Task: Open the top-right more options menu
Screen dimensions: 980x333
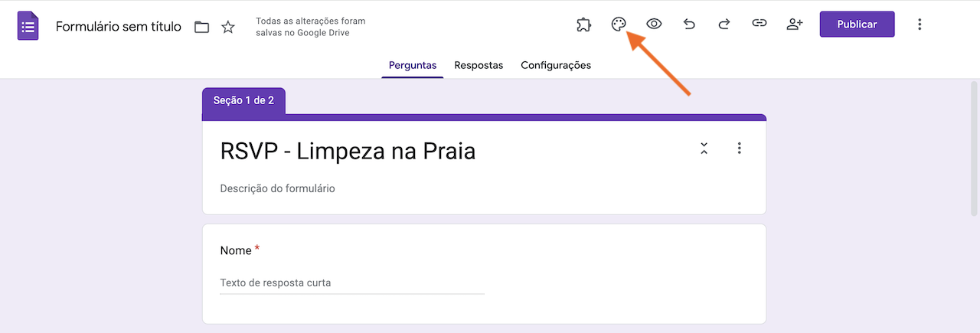Action: [920, 24]
